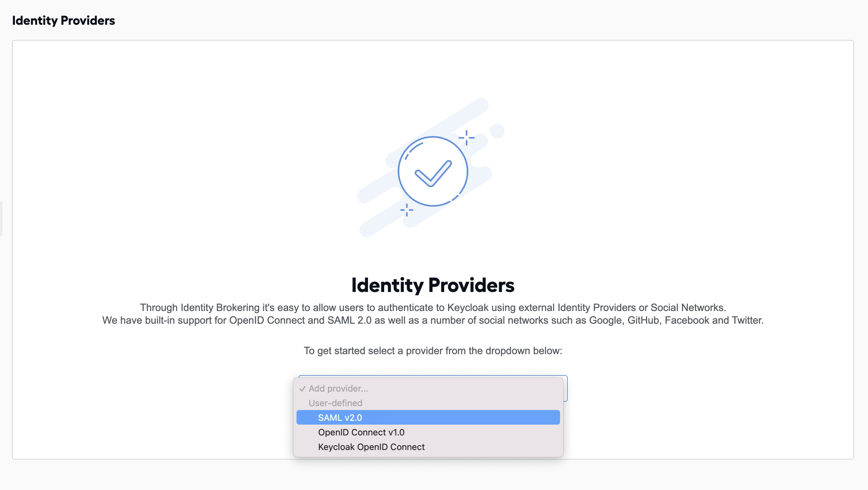Click the upper sparkle cross near the circle
The width and height of the screenshot is (868, 490).
tap(466, 138)
